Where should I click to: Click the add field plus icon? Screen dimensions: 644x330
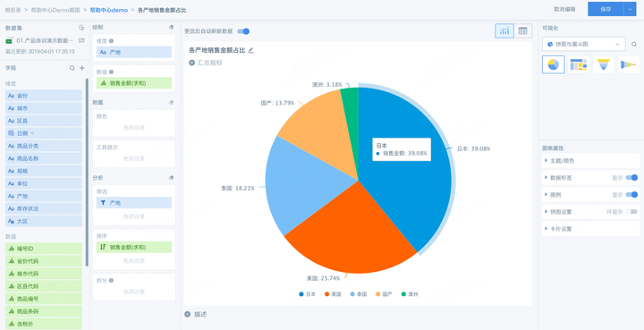pos(81,68)
